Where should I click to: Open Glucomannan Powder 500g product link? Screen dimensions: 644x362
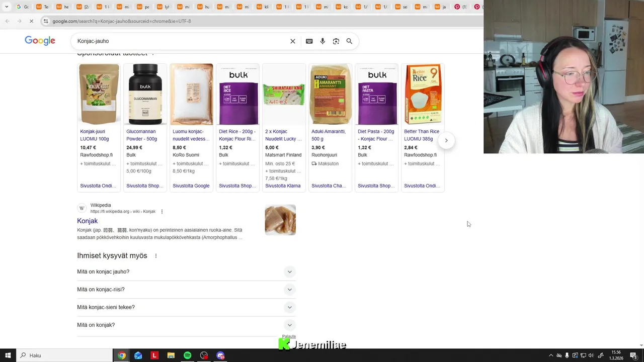tap(142, 135)
